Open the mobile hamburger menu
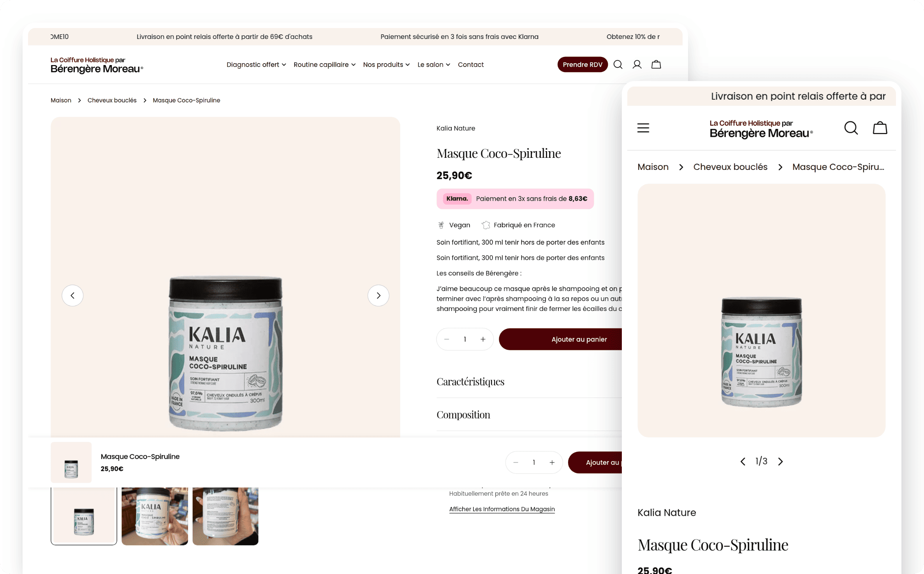Viewport: 924px width, 574px height. coord(643,128)
